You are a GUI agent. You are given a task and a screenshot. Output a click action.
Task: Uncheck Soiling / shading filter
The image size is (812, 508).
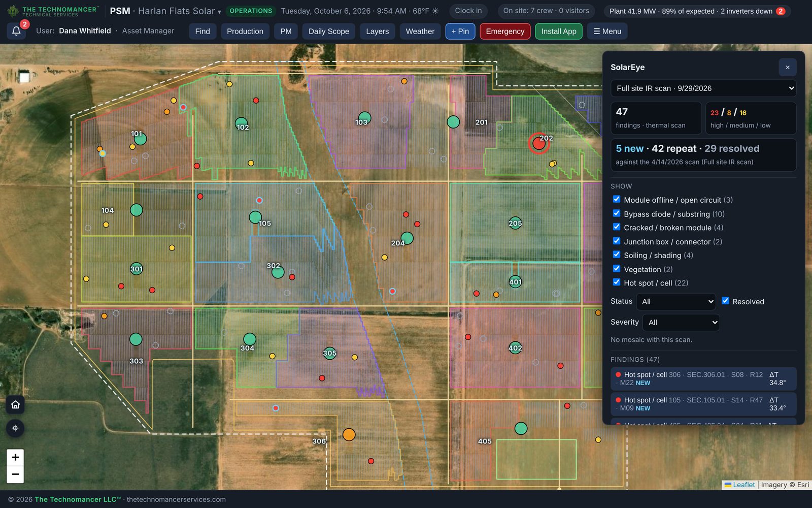tap(617, 255)
